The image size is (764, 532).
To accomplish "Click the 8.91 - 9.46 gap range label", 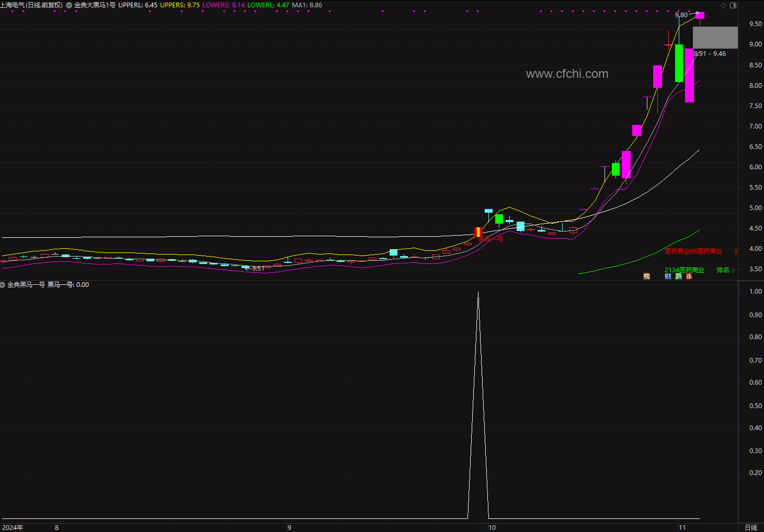I will 710,54.
